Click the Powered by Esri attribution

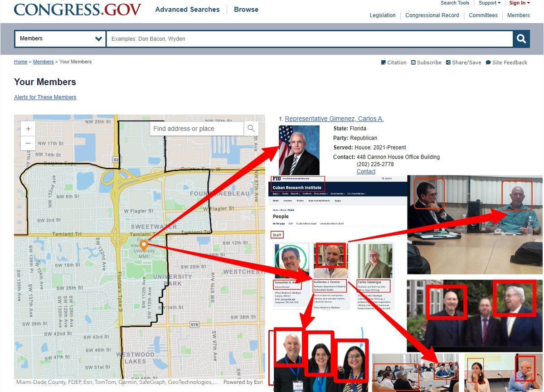pyautogui.click(x=243, y=382)
